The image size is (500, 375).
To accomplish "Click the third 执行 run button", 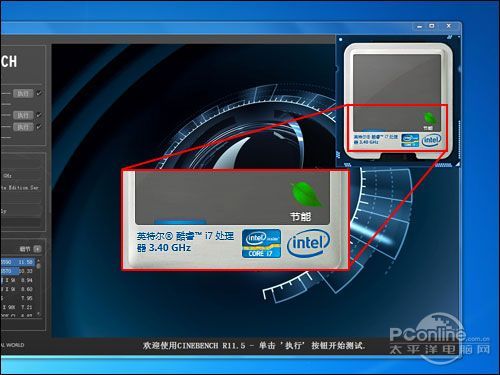I will click(23, 127).
